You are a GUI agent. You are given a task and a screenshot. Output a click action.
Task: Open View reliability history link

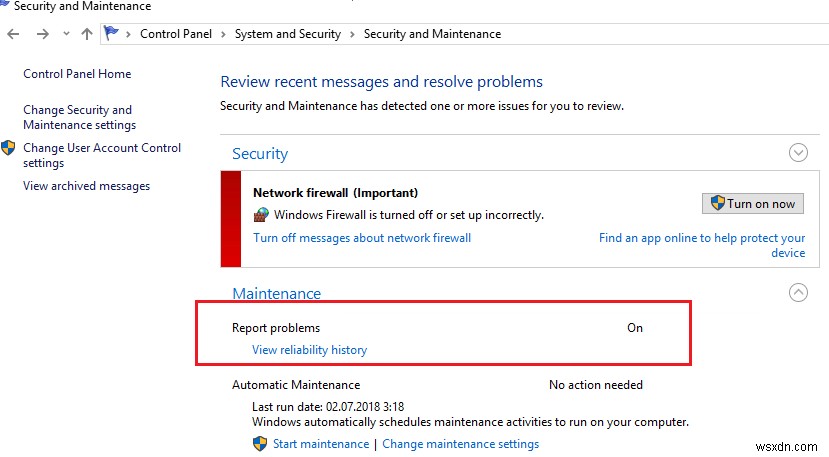(309, 350)
